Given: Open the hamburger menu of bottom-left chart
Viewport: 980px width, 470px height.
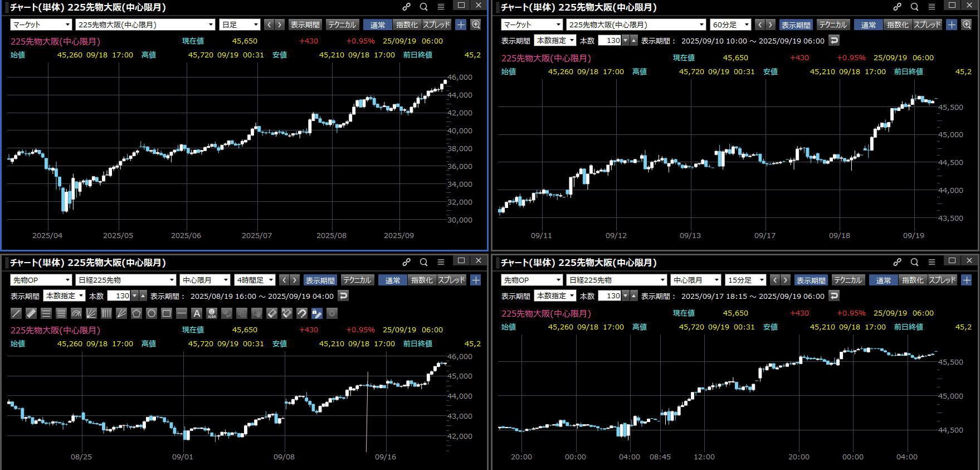Looking at the screenshot, I should (441, 262).
